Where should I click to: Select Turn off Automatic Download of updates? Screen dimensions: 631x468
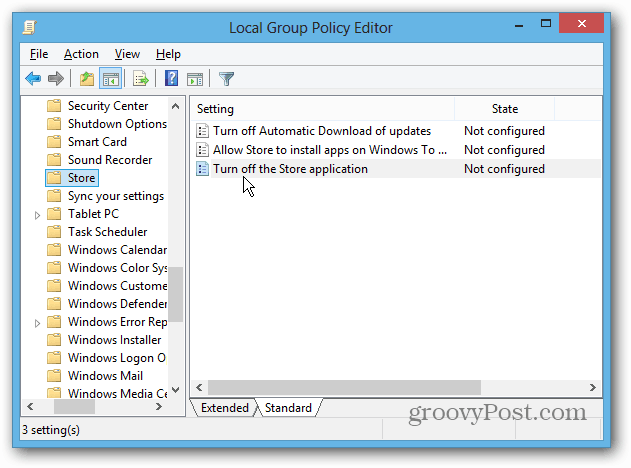[322, 131]
